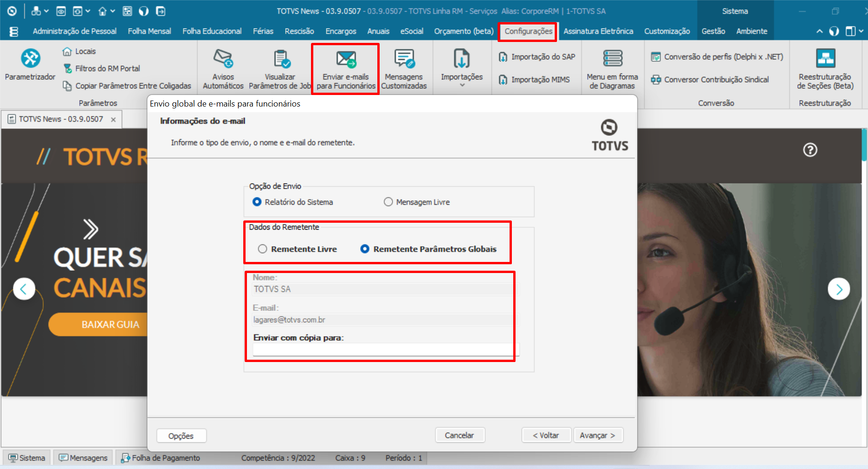Open the Gestão menu

pos(713,31)
